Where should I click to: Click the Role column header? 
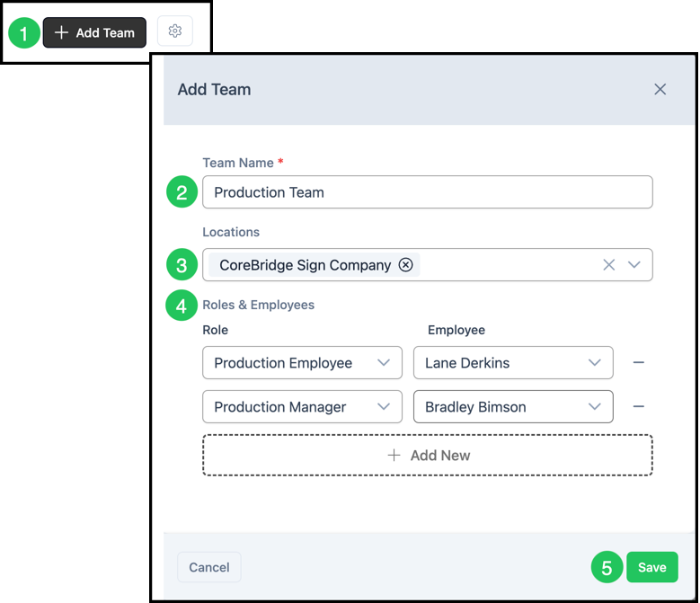click(215, 330)
